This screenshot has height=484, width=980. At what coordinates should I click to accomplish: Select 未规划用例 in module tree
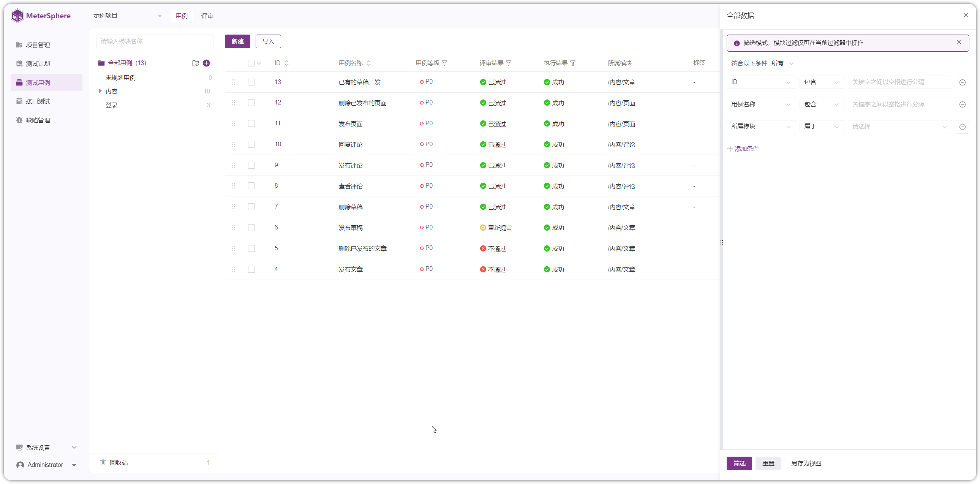click(120, 78)
